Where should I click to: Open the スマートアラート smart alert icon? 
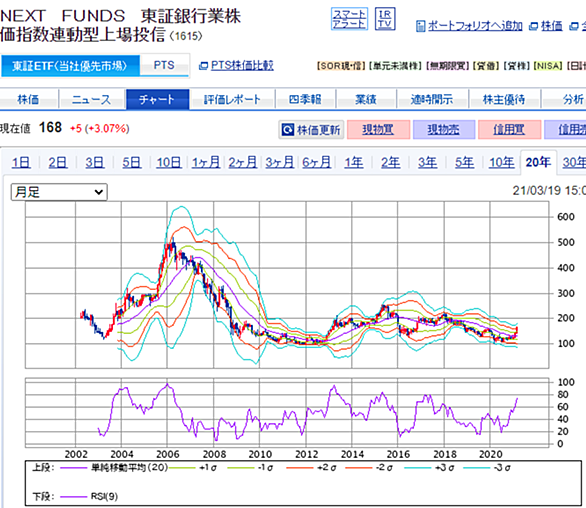(349, 19)
